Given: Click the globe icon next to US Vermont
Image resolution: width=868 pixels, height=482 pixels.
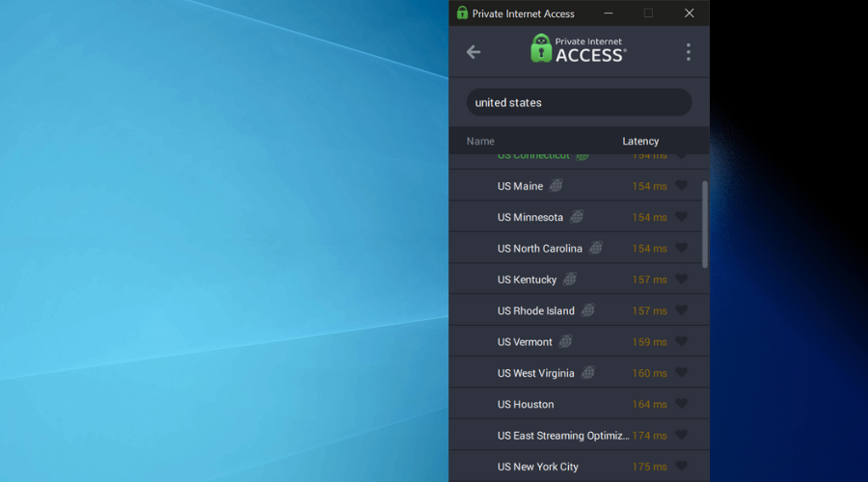Looking at the screenshot, I should point(565,342).
